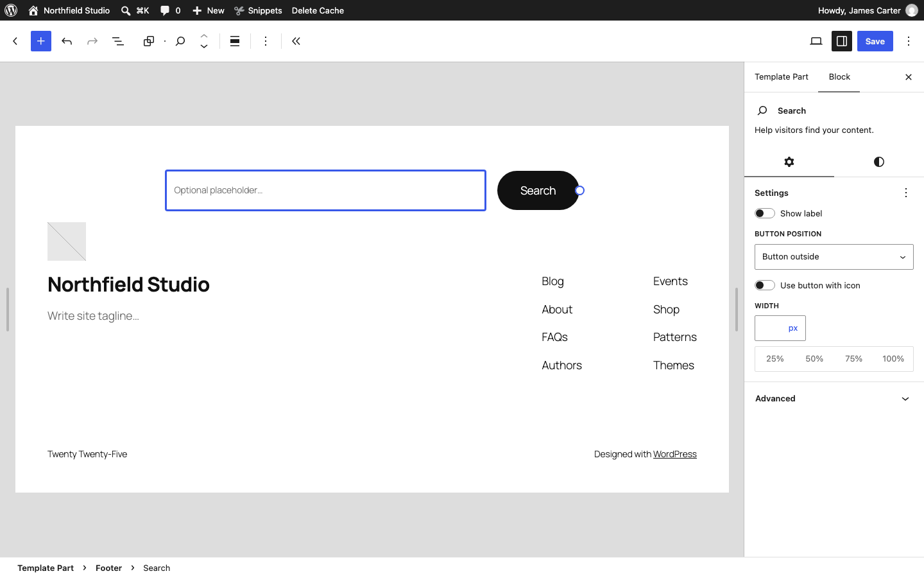View comments in the admin bar

click(x=171, y=10)
